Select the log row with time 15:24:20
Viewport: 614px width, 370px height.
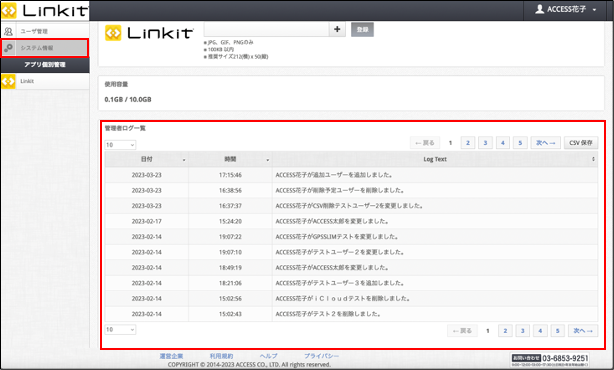coord(351,221)
